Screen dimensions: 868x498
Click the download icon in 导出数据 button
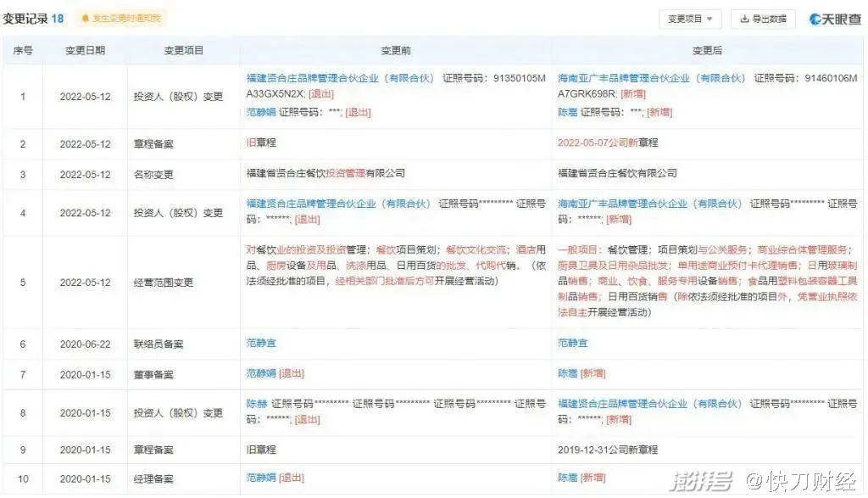pyautogui.click(x=744, y=19)
